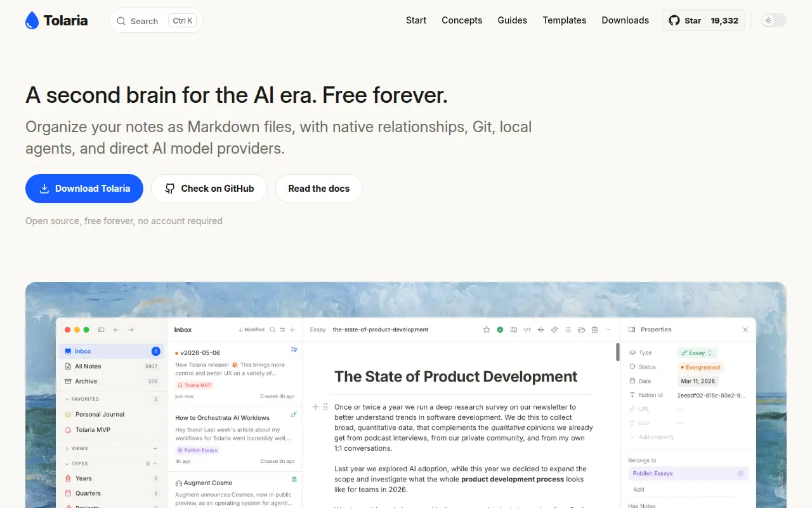Select the Years type
Image resolution: width=812 pixels, height=508 pixels.
point(112,478)
